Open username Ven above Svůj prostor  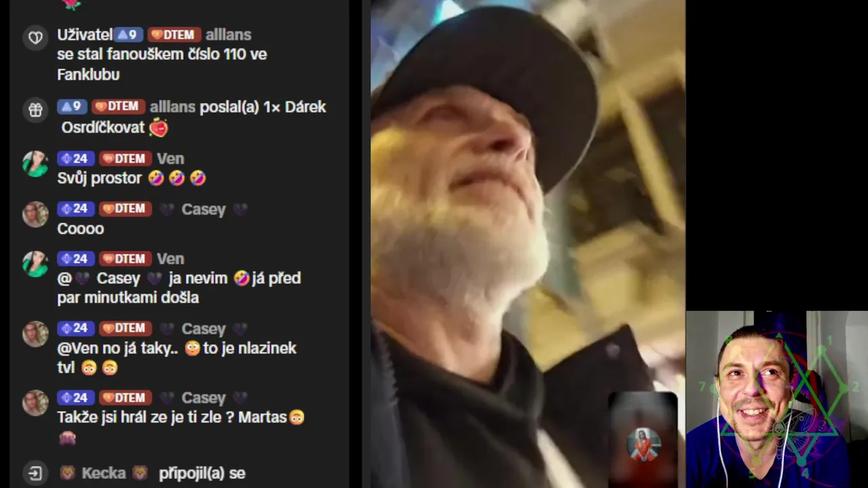tap(170, 159)
